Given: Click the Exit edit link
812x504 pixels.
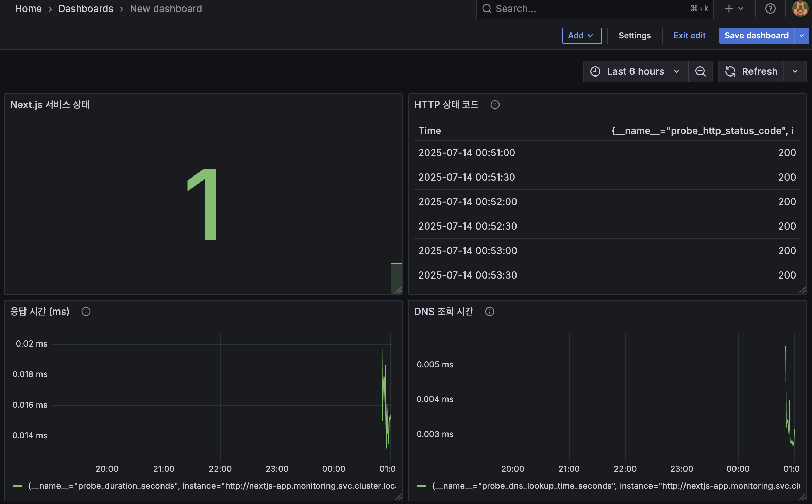Looking at the screenshot, I should (x=690, y=35).
